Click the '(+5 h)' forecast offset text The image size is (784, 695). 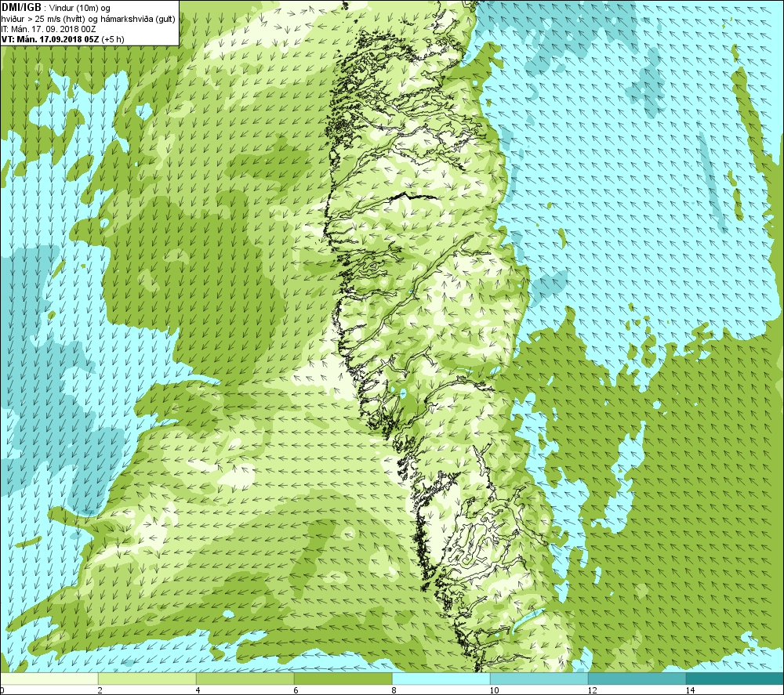[112, 39]
